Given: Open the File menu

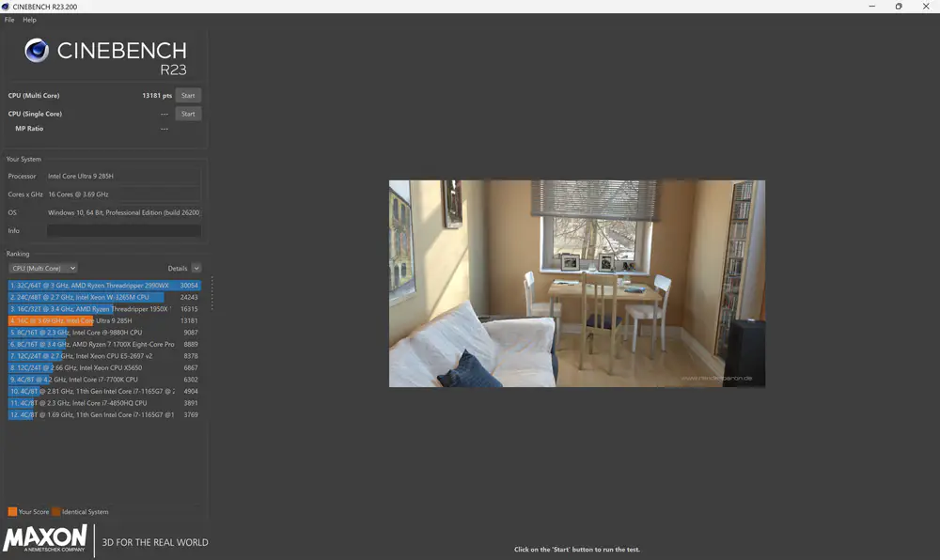Looking at the screenshot, I should pos(9,20).
